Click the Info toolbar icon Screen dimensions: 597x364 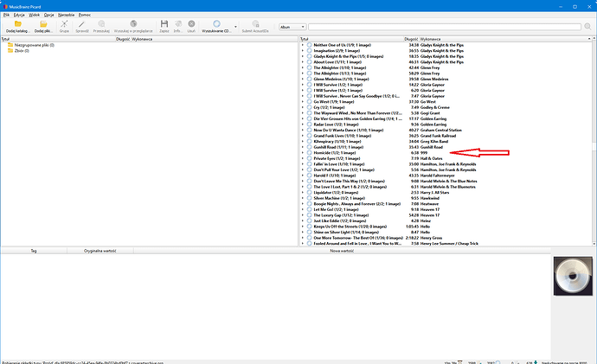(x=178, y=24)
